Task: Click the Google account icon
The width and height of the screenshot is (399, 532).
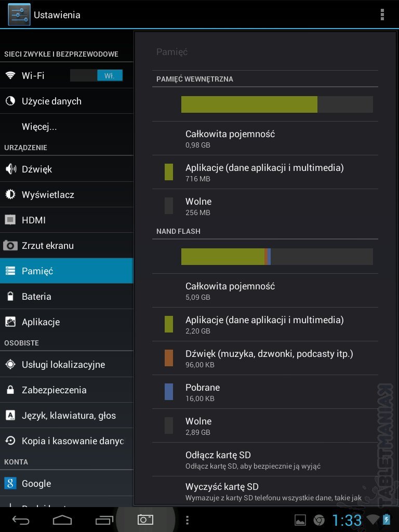Action: (10, 484)
